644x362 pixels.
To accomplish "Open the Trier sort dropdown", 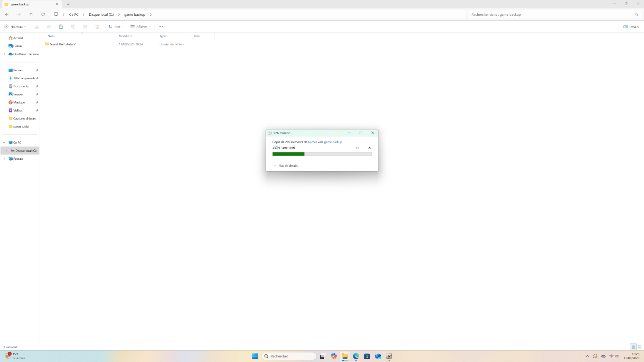I will click(116, 27).
